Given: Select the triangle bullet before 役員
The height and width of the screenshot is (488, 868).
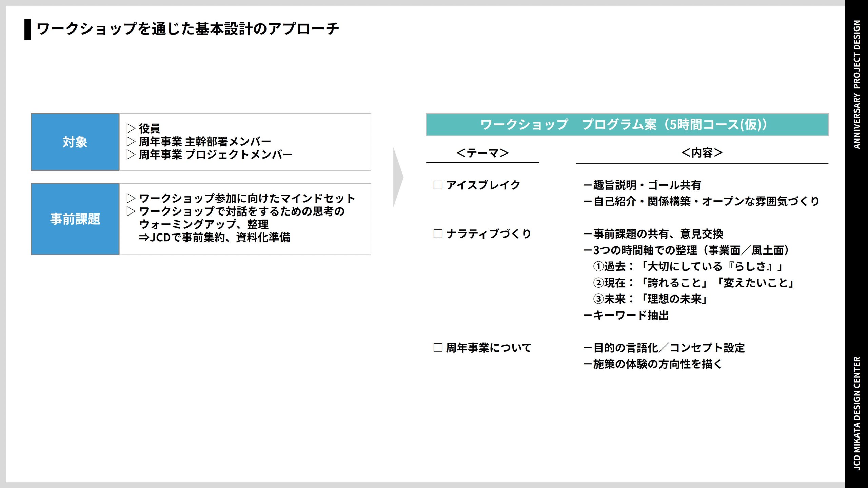Looking at the screenshot, I should pos(131,128).
